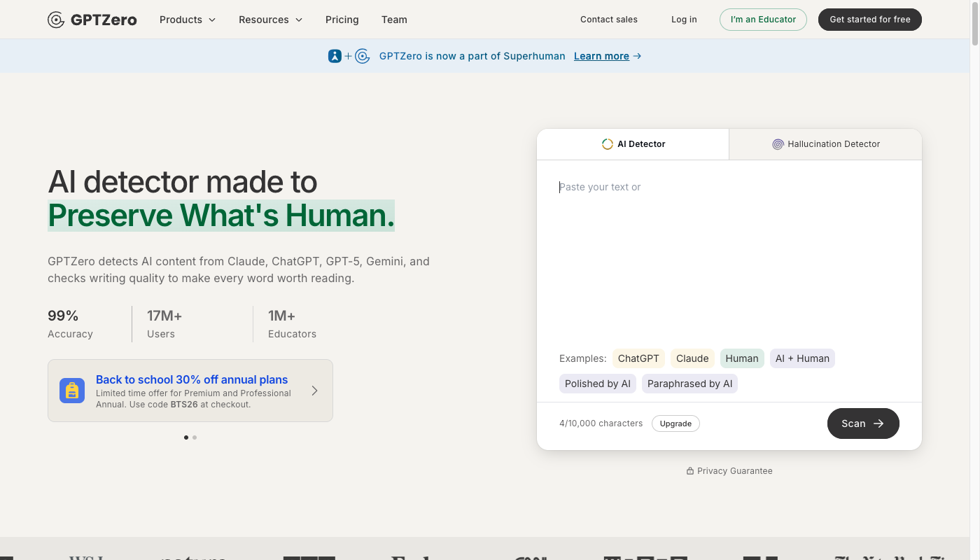Select the second carousel dot
This screenshot has height=560, width=980.
pyautogui.click(x=195, y=437)
